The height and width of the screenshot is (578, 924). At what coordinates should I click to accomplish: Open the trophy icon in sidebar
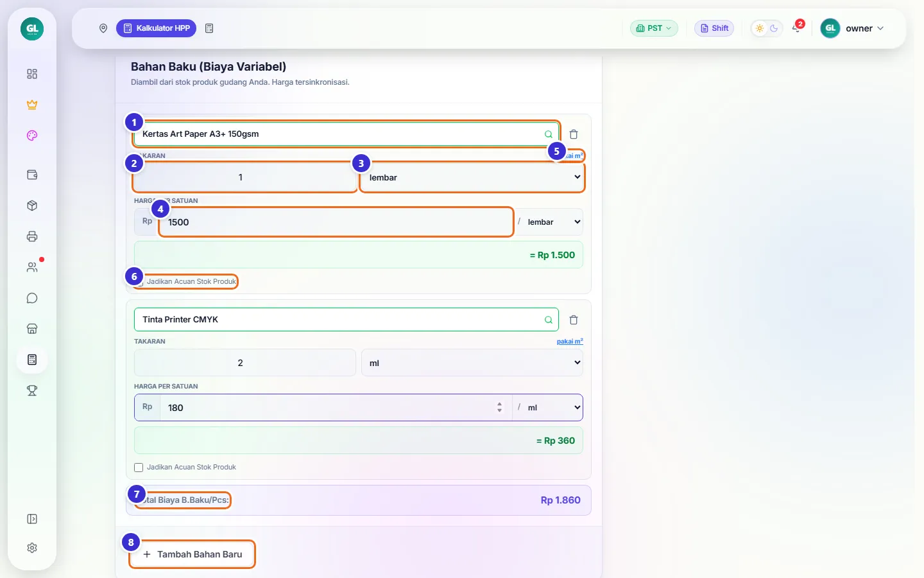[32, 390]
